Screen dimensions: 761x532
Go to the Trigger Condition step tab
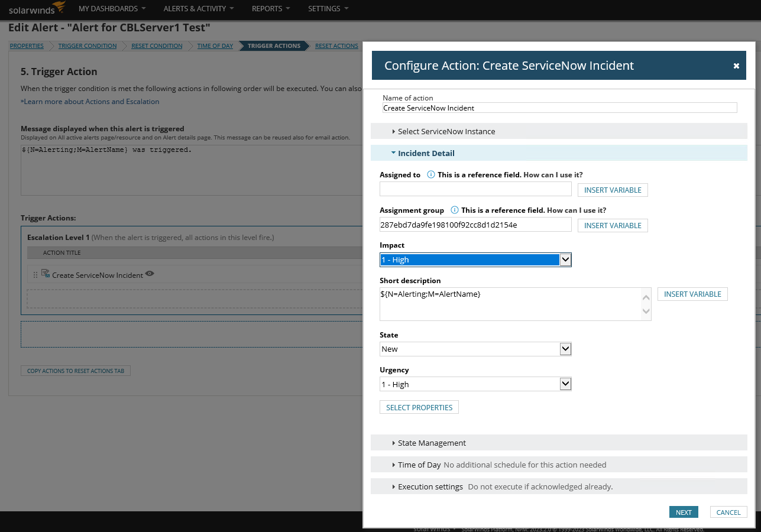88,46
